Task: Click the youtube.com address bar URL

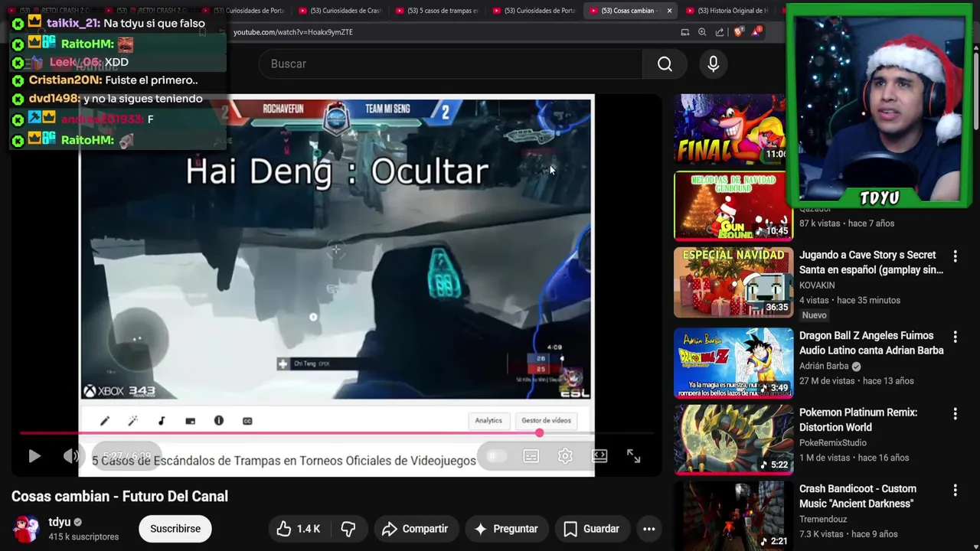Action: point(293,32)
